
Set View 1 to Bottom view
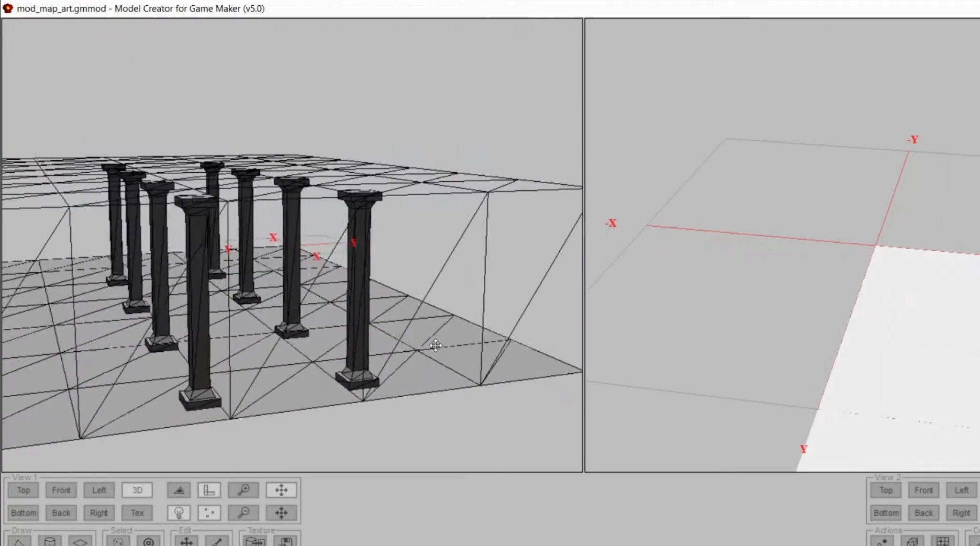coord(23,513)
